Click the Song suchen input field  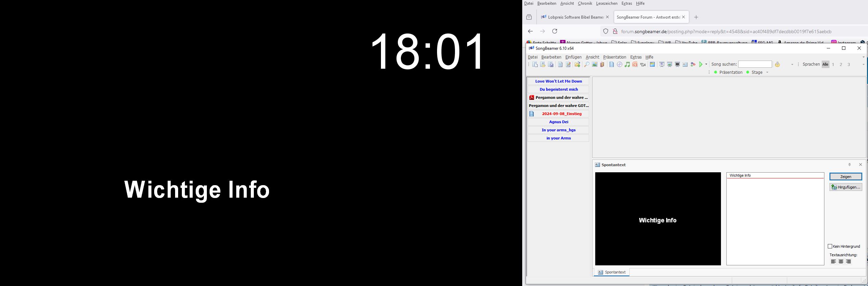tap(755, 64)
